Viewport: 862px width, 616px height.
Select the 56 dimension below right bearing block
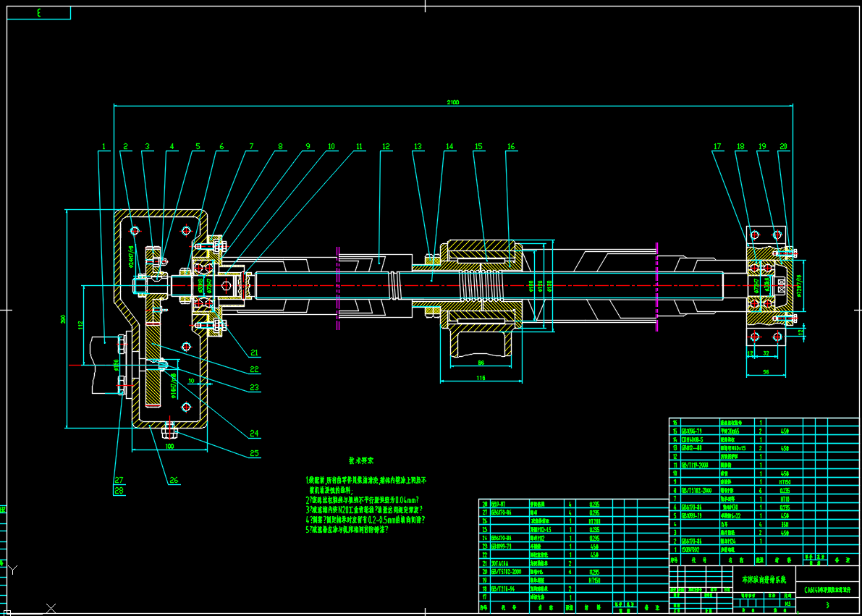click(x=767, y=371)
